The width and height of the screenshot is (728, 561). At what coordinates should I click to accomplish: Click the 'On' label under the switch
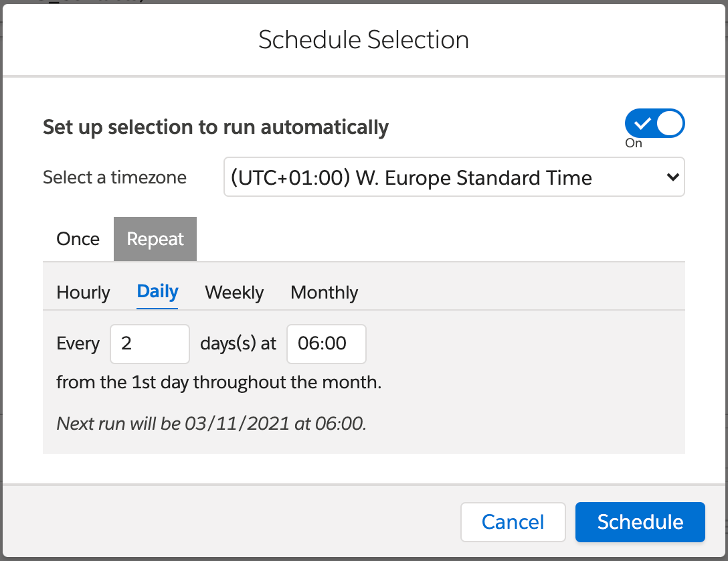click(x=634, y=143)
